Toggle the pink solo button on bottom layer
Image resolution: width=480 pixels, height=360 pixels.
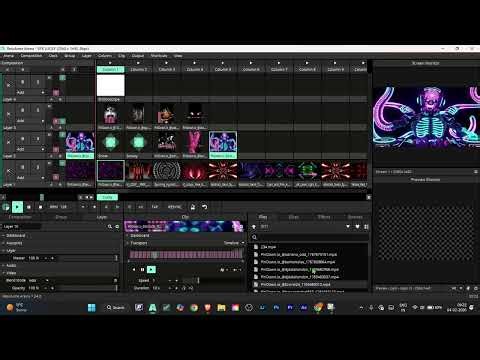tap(56, 177)
